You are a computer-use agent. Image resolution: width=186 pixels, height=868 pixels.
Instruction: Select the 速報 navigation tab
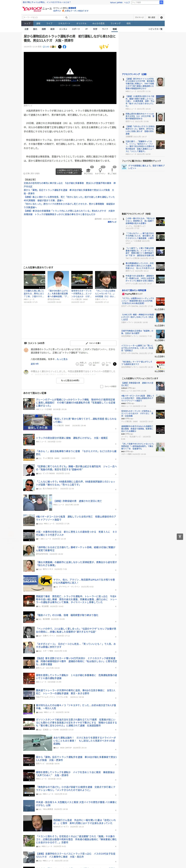tap(38, 24)
